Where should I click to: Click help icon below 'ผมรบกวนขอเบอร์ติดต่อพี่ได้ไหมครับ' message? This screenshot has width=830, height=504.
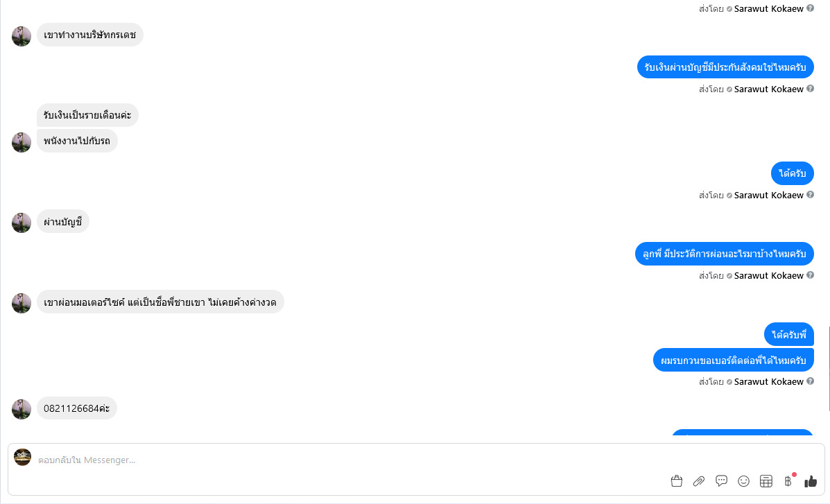810,381
